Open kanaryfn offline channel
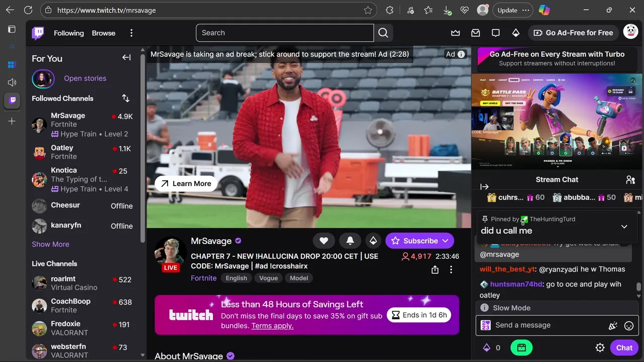Screen dimensions: 644x362 pos(83,226)
